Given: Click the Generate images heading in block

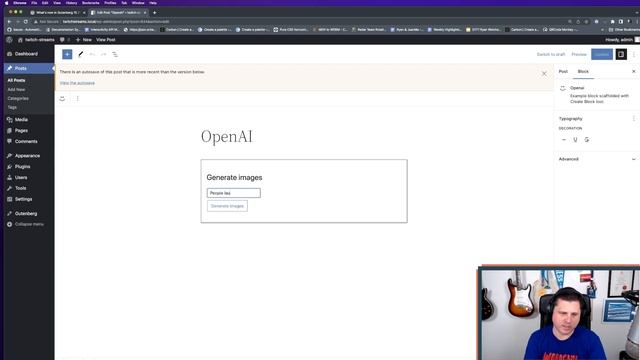Looking at the screenshot, I should [234, 178].
